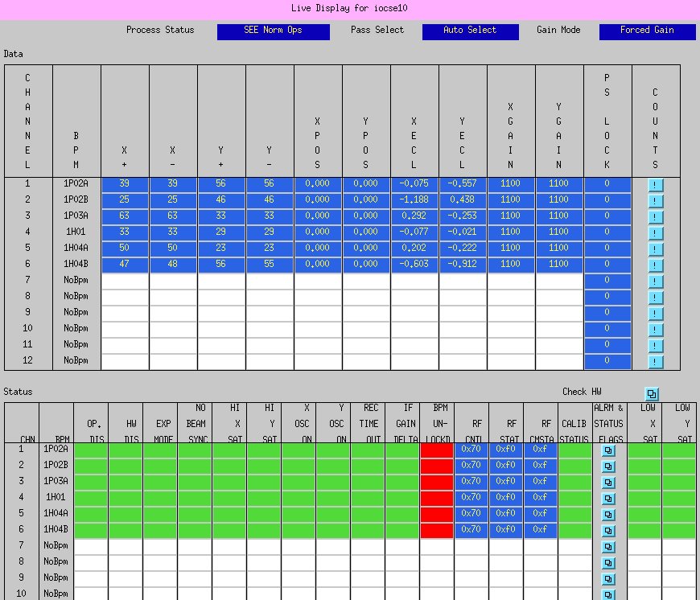Screen dimensions: 700x600
Task: Open the COUNTS button for channel 1 1P02A
Action: [655, 185]
